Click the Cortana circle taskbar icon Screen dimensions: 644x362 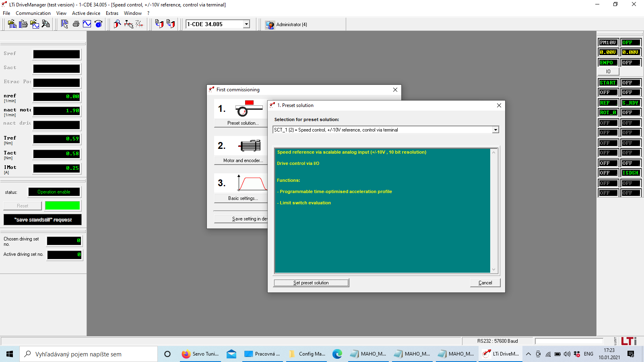coord(167,354)
